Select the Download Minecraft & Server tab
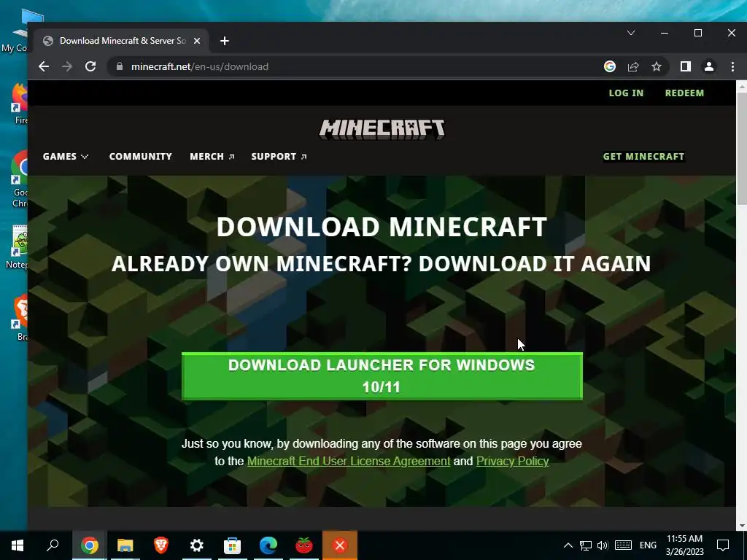 tap(122, 41)
